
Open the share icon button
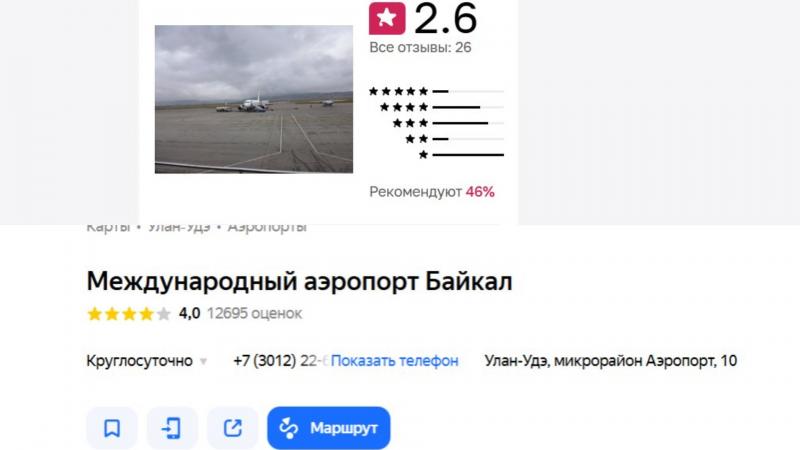point(232,428)
